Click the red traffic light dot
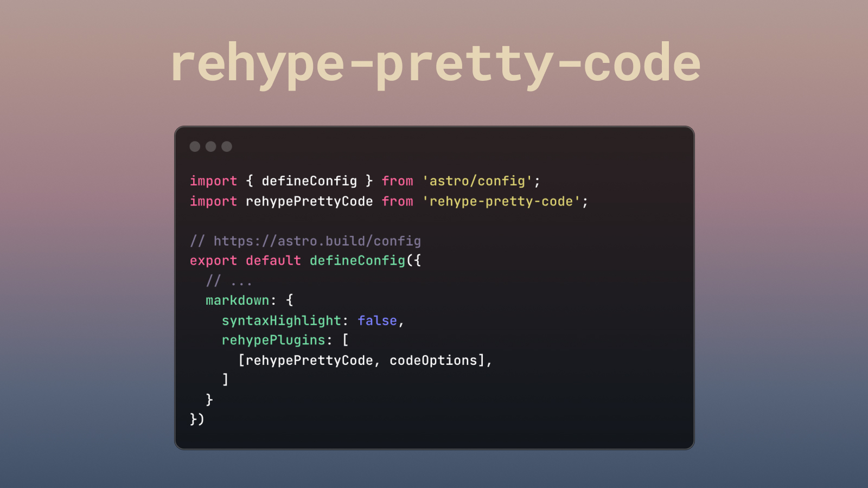868x488 pixels. tap(196, 146)
